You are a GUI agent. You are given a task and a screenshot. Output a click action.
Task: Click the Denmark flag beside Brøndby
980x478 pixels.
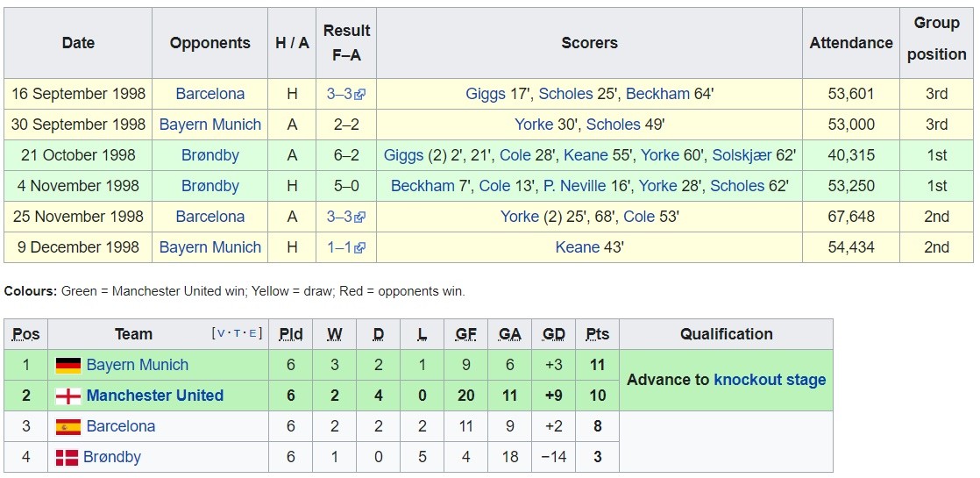tap(66, 458)
